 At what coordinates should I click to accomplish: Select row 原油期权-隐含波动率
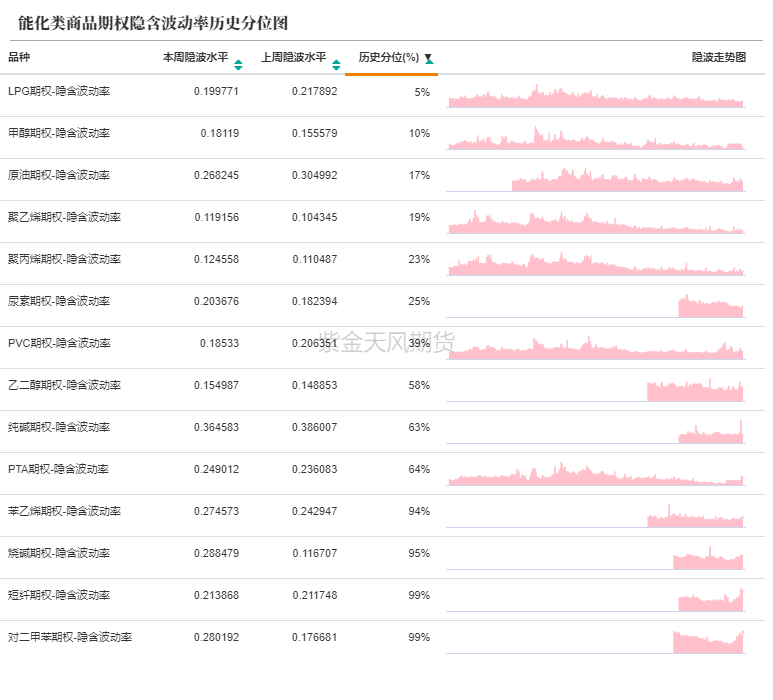click(x=383, y=179)
